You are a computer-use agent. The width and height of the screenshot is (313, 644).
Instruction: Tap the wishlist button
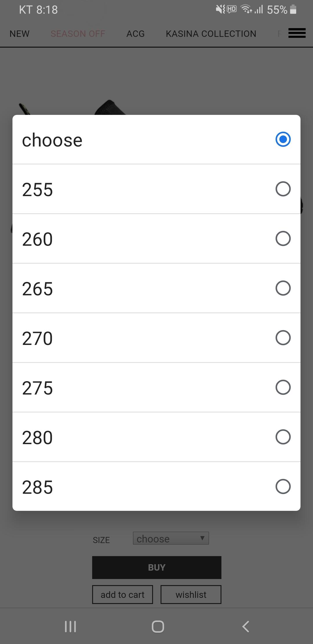[x=191, y=594]
